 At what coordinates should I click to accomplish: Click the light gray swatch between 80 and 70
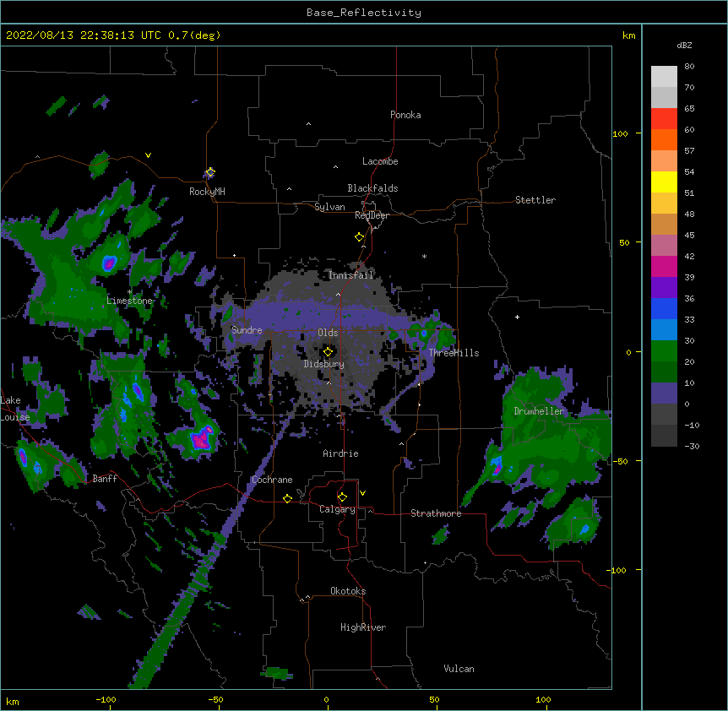(x=664, y=77)
